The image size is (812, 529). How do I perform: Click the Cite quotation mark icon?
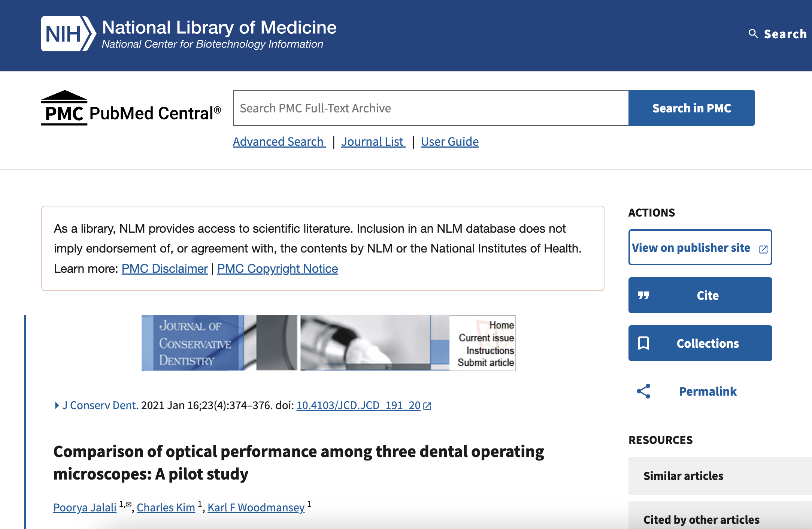click(643, 295)
